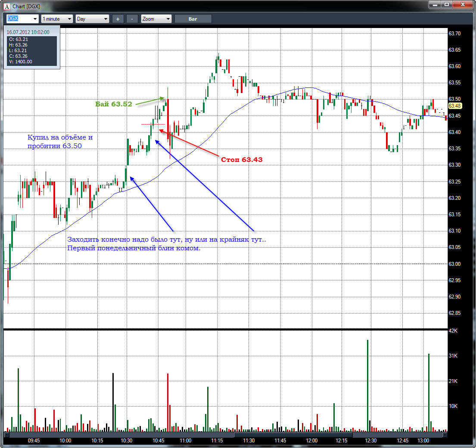This screenshot has height=448, width=476.
Task: Maximize the Chart [DGX] window
Action: point(447,5)
